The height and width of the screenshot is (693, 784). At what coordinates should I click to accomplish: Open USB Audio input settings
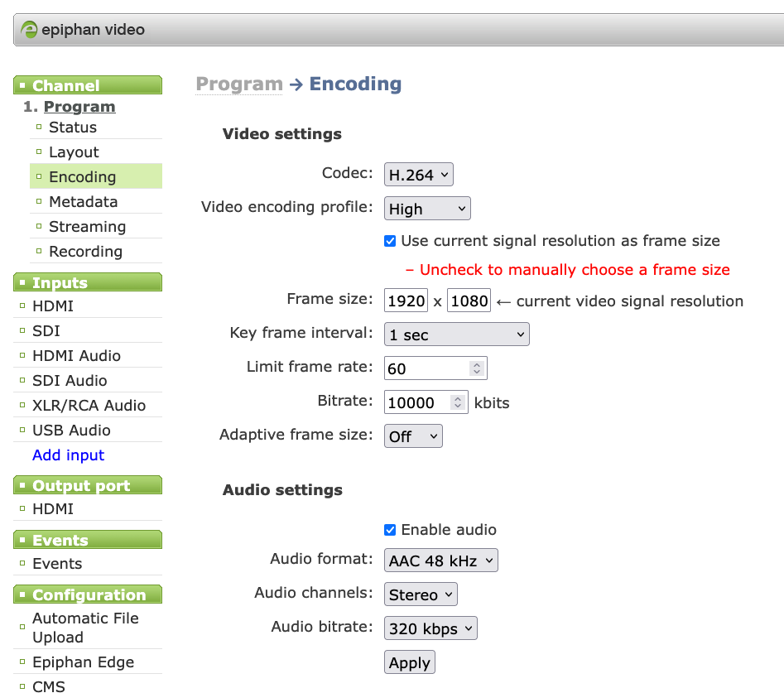coord(71,431)
